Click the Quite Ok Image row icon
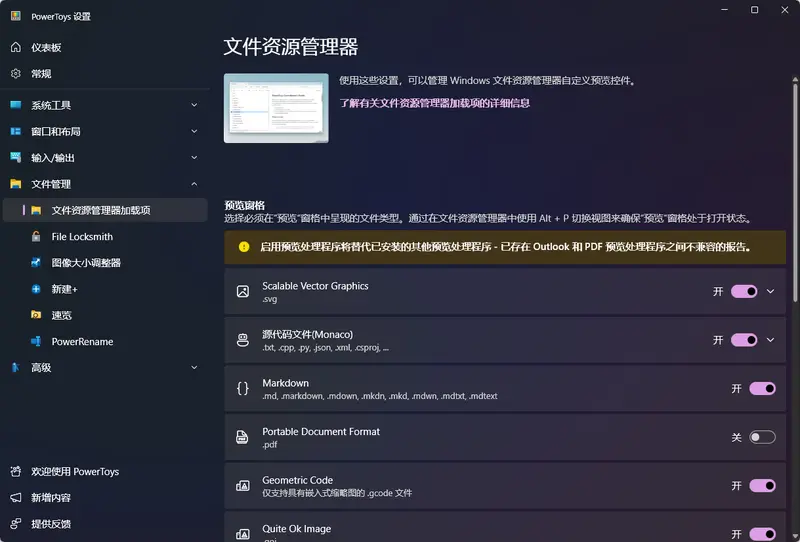800x542 pixels. (x=243, y=534)
